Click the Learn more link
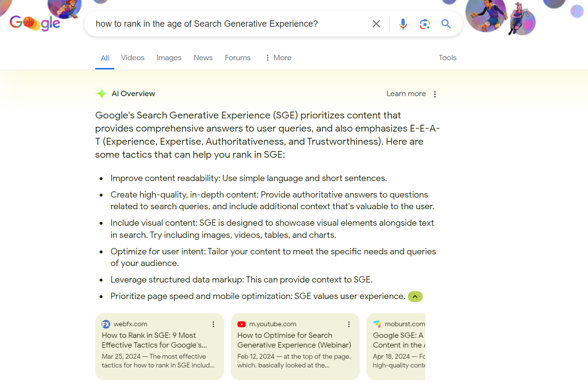This screenshot has width=588, height=383. [406, 94]
